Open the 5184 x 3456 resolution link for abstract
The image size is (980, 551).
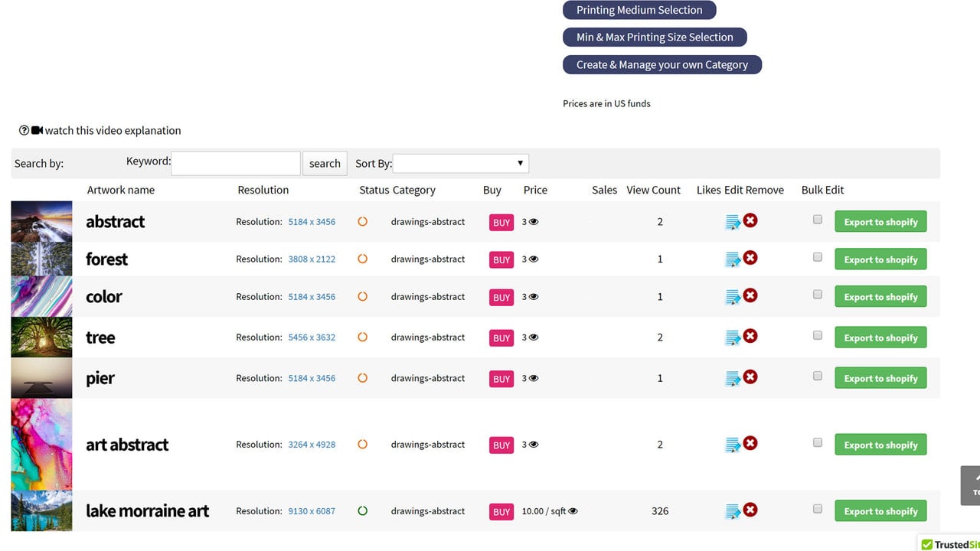tap(312, 222)
